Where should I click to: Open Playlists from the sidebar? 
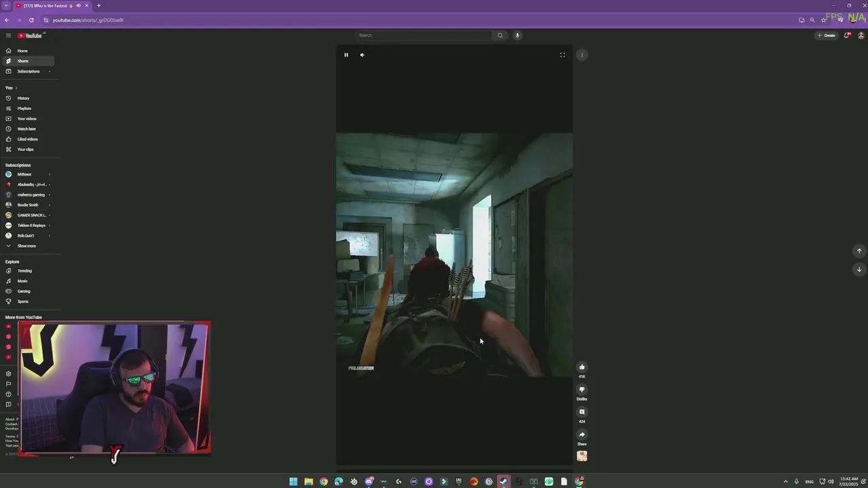27,108
